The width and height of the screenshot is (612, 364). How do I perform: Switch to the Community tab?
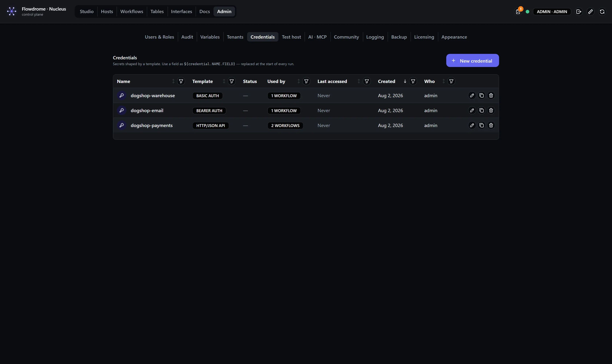point(346,37)
